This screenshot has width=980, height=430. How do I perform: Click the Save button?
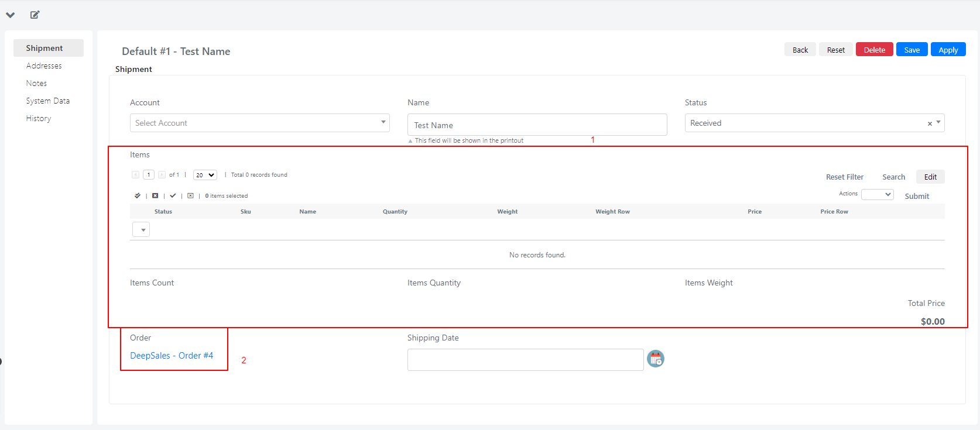point(912,50)
